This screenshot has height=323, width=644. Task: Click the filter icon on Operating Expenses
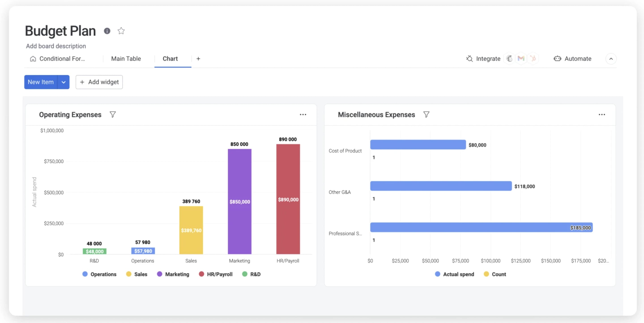click(113, 115)
